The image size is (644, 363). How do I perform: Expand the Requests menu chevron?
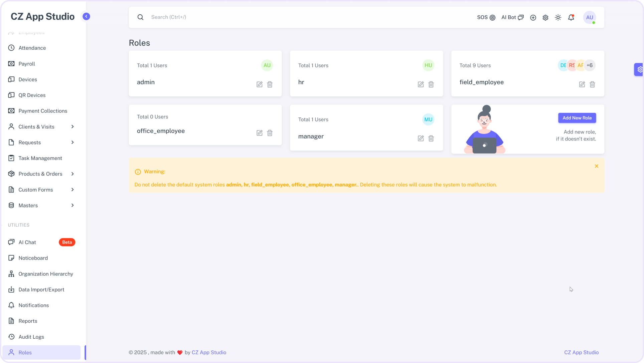pos(72,142)
